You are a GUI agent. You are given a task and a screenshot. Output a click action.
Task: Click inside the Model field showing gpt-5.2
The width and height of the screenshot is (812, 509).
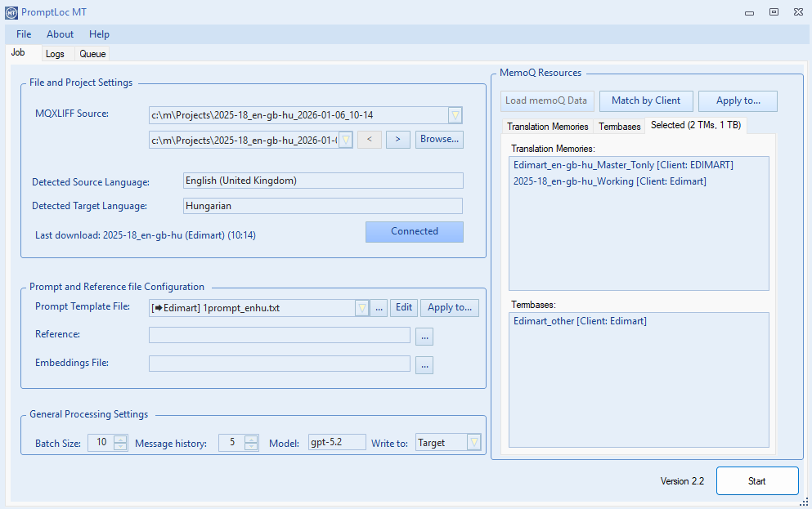[337, 441]
